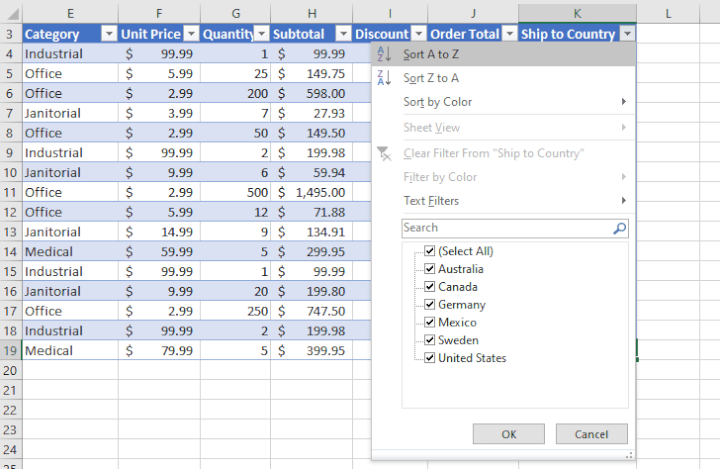Click the Ship to Country filter arrow
This screenshot has height=469, width=720.
[626, 33]
